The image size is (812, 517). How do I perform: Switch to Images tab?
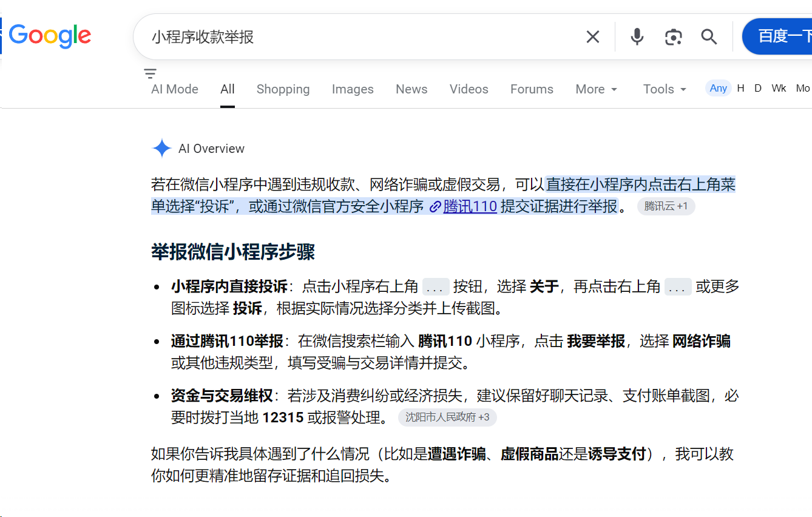[353, 89]
